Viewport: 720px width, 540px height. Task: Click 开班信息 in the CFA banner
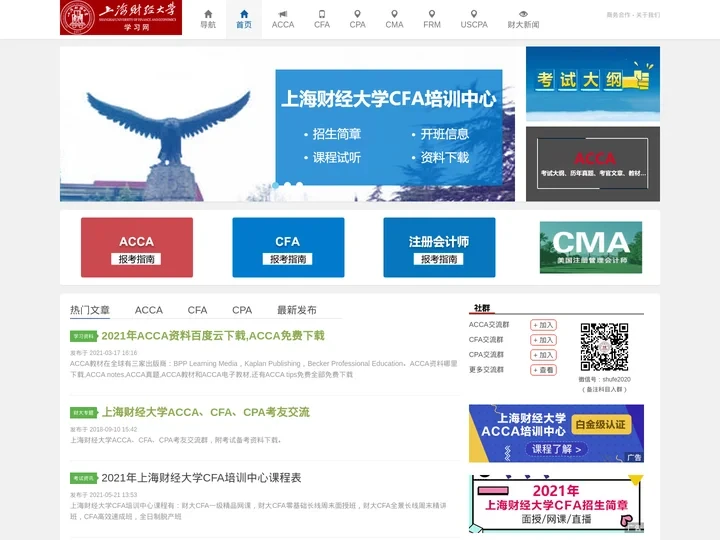pyautogui.click(x=444, y=134)
